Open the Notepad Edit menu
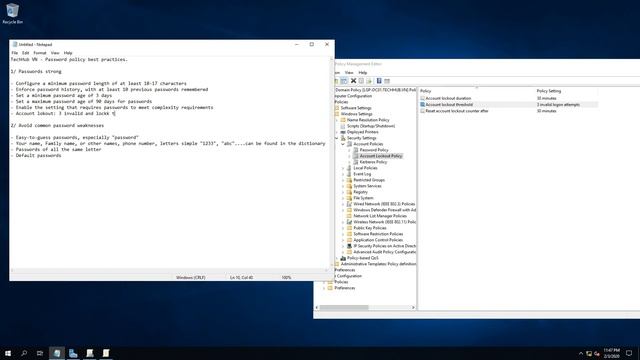 [x=26, y=53]
